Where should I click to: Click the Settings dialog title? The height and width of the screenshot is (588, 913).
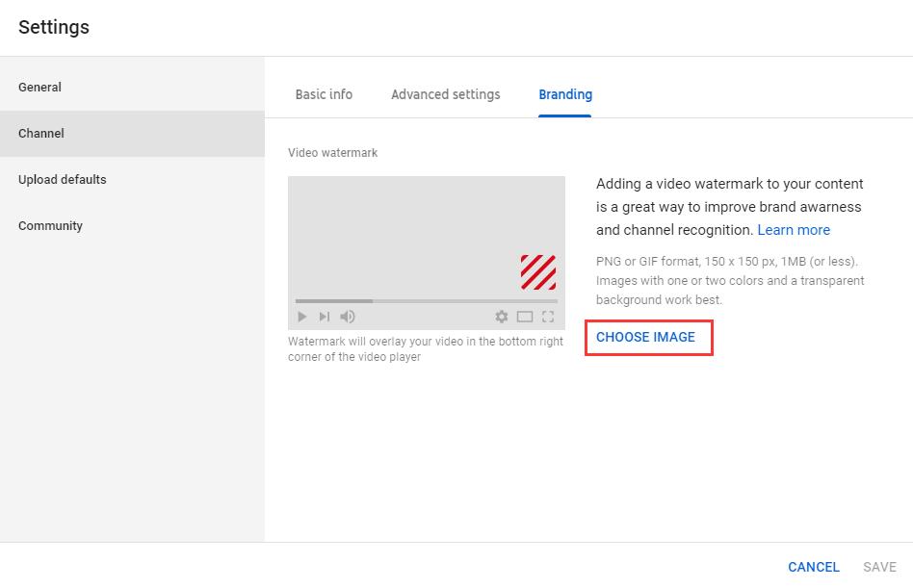[54, 27]
